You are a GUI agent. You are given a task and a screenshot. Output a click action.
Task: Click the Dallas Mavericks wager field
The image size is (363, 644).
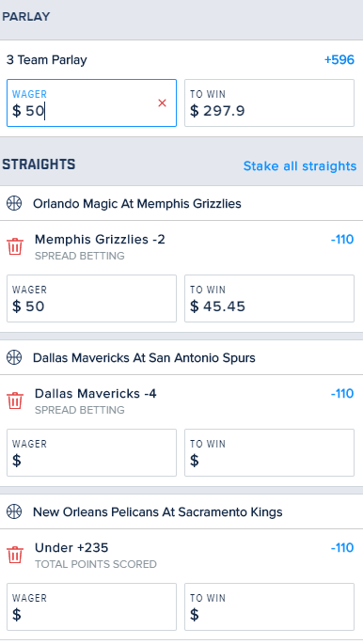(91, 452)
